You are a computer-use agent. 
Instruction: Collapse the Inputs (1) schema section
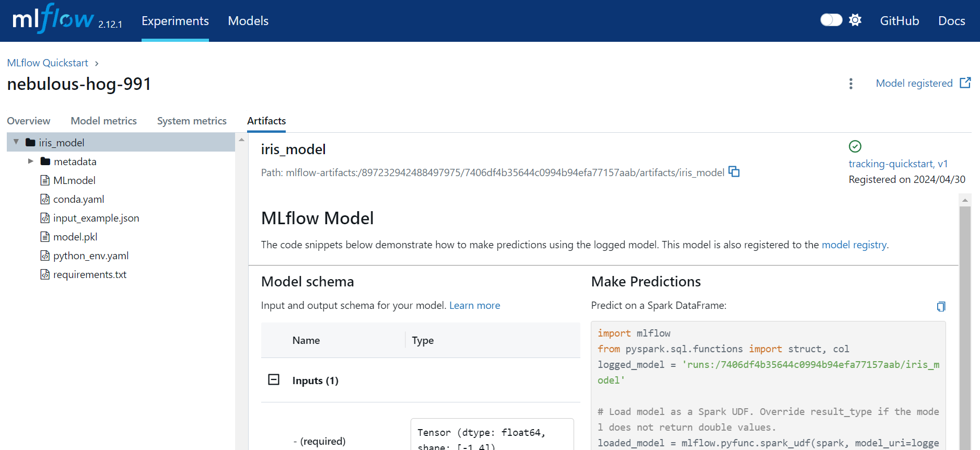tap(274, 379)
